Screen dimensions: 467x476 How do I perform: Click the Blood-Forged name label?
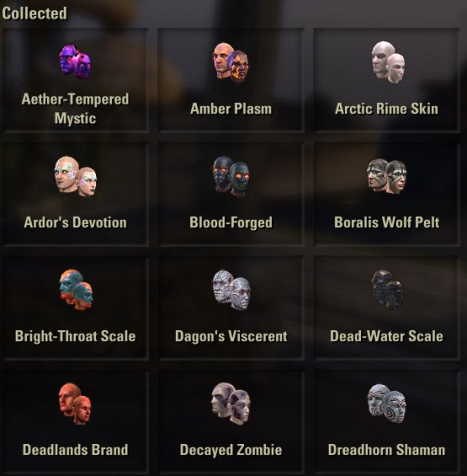(x=231, y=222)
